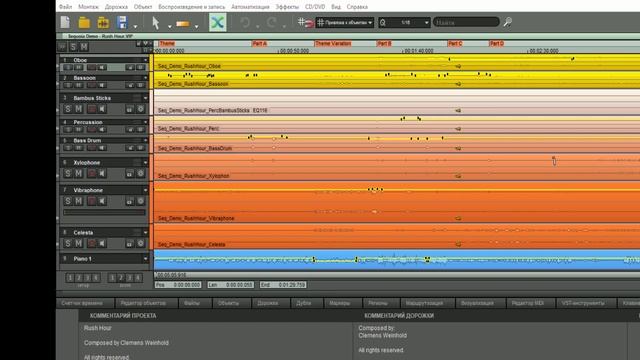Viewport: 640px width, 360px height.
Task: Toggle the global Mute button above the tracks
Action: point(84,47)
